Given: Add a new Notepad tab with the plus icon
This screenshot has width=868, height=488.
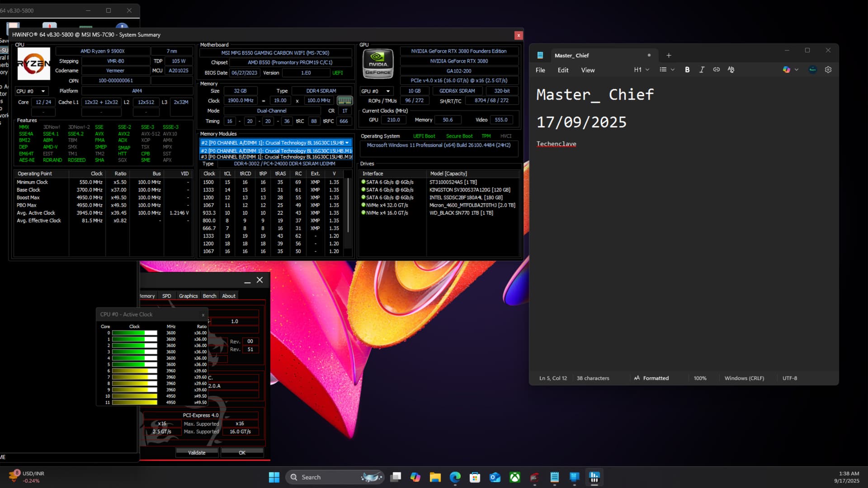Looking at the screenshot, I should click(669, 55).
